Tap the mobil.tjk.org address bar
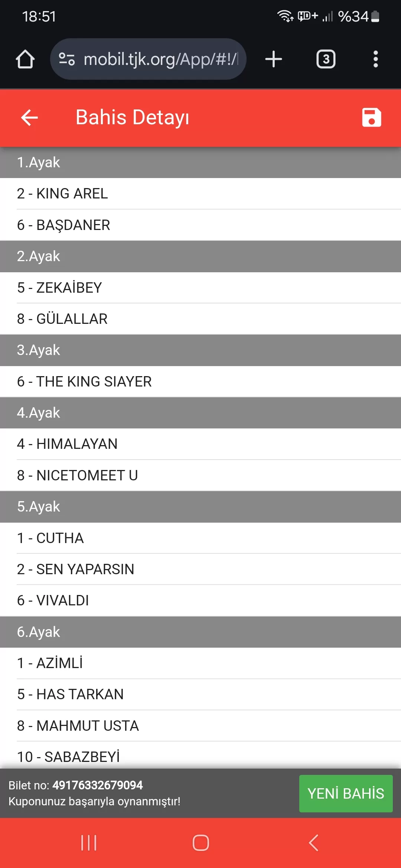The image size is (401, 868). click(x=160, y=59)
